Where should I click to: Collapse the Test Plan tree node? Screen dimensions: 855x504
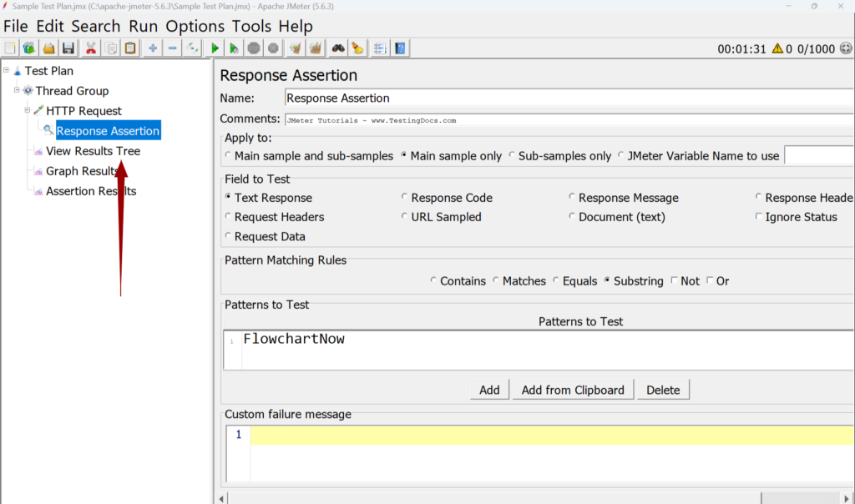pos(7,71)
